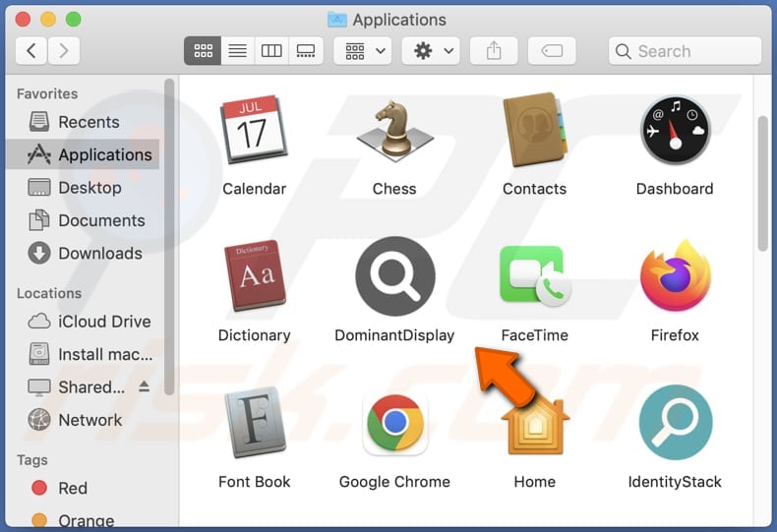Open iCloud Drive in the sidebar
777x532 pixels.
tap(83, 322)
